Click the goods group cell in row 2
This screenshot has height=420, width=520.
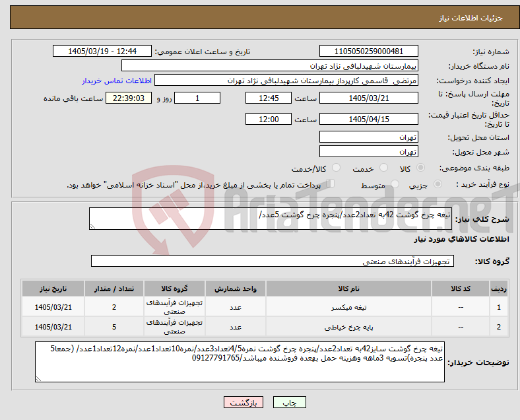tap(174, 327)
